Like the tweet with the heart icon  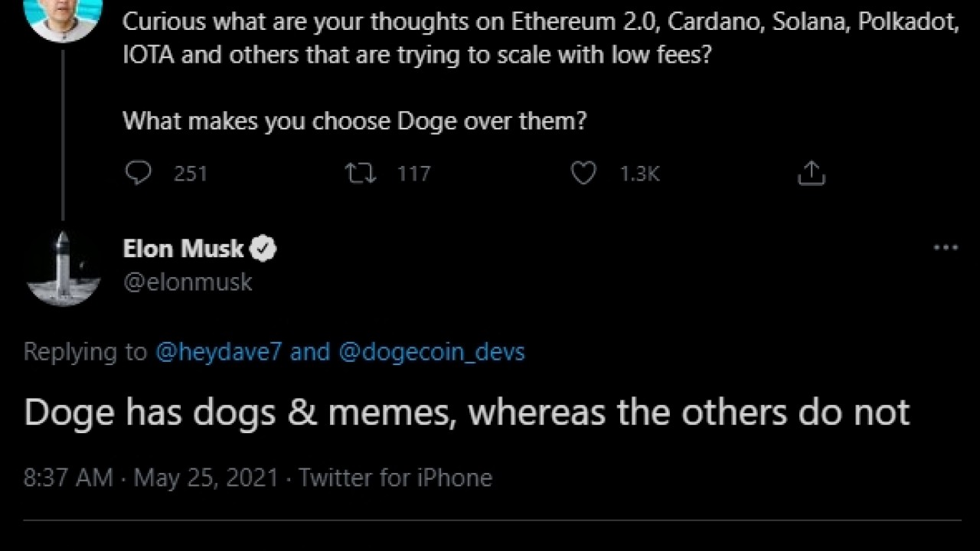pos(583,174)
